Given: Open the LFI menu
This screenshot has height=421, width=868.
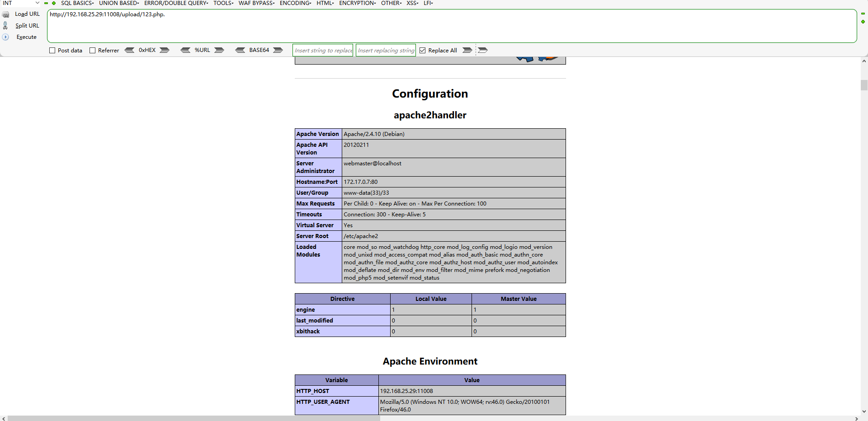Looking at the screenshot, I should 428,3.
